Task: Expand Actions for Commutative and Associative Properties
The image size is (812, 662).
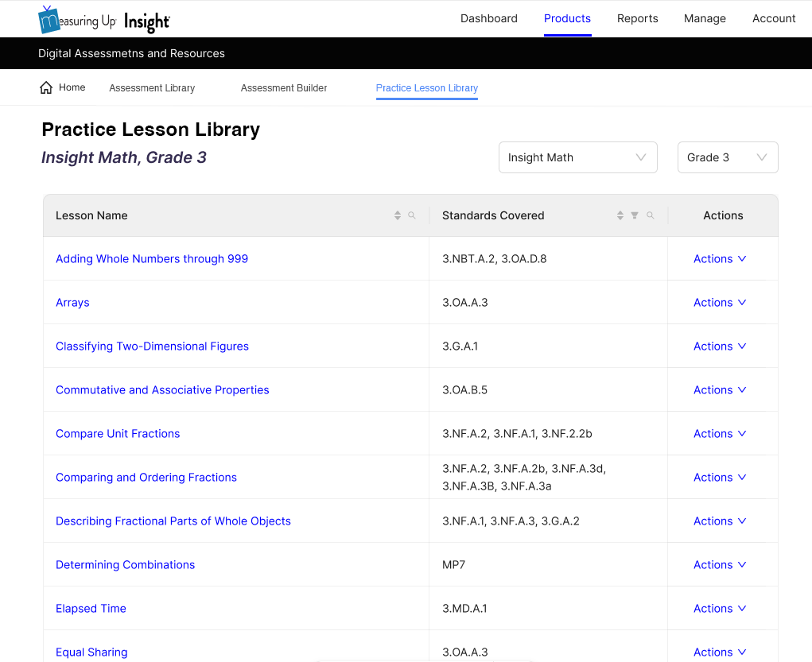Action: [x=720, y=389]
